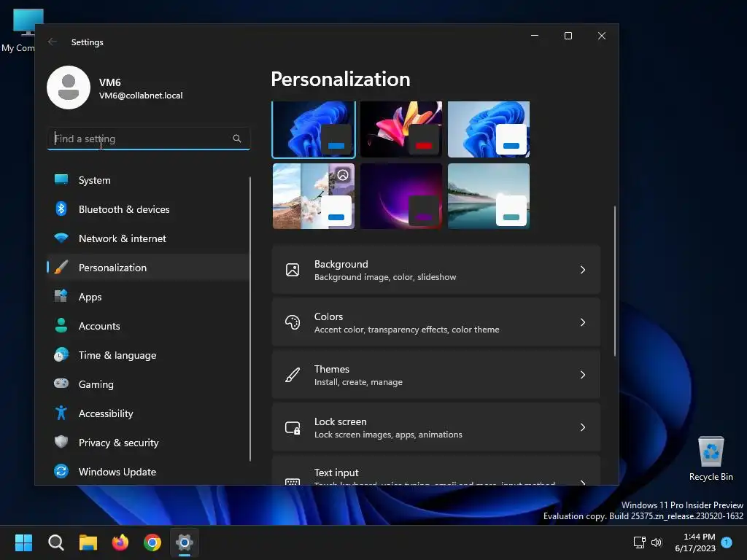Screen dimensions: 747x560
Task: Open File Explorer from taskbar
Action: pyautogui.click(x=88, y=542)
